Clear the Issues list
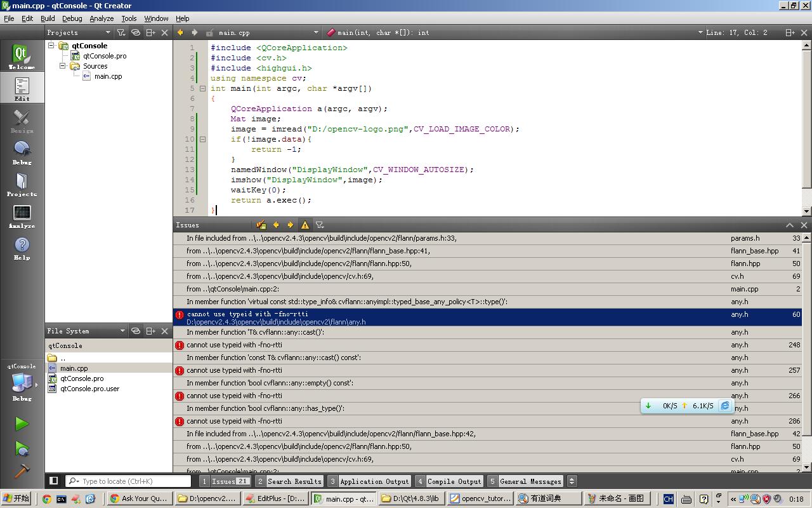Screen dimensions: 812x508 (261, 225)
